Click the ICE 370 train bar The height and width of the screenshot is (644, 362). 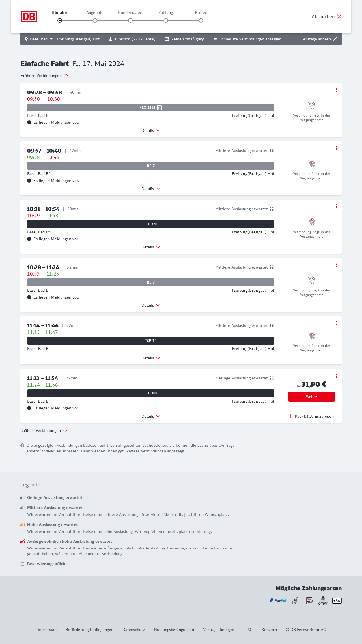coord(151,224)
